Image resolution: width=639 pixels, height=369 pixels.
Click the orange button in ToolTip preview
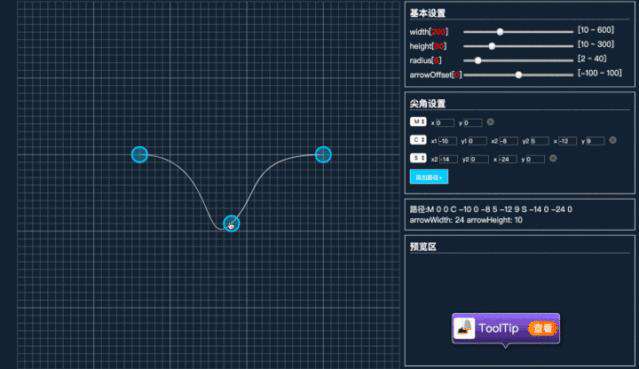(x=542, y=328)
